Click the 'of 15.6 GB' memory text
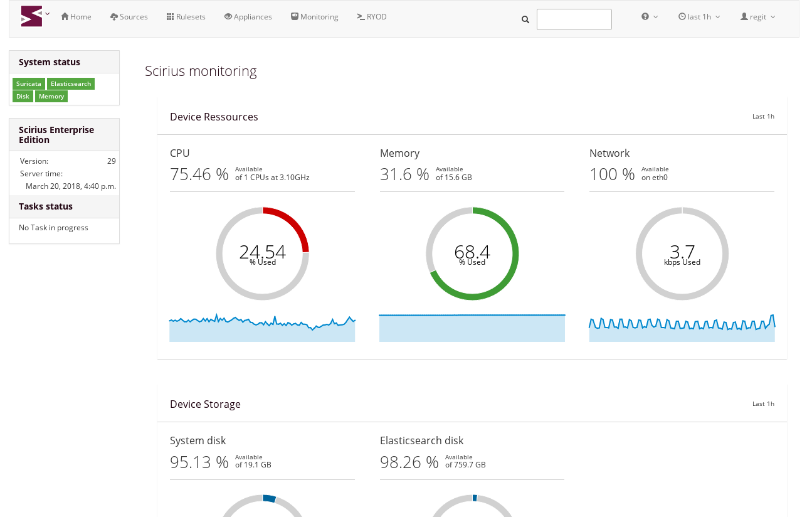 (454, 178)
